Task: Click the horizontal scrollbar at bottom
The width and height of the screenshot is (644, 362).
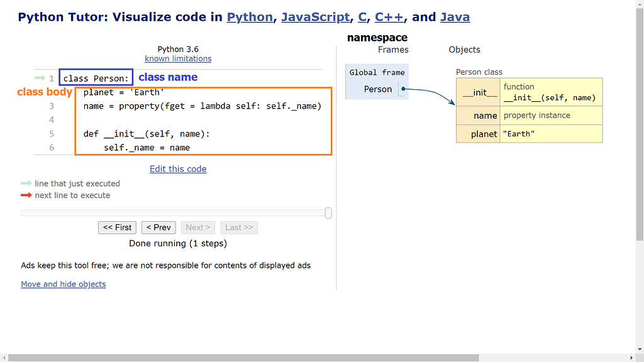Action: (x=252, y=358)
